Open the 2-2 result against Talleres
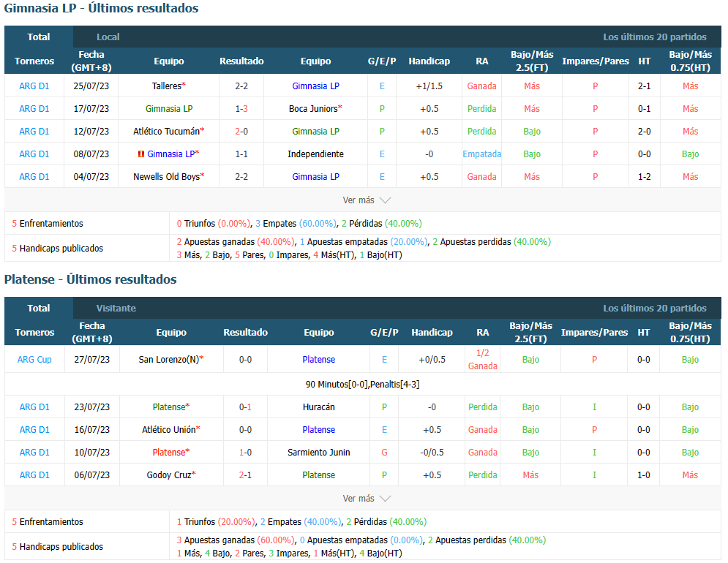The image size is (728, 563). (241, 86)
